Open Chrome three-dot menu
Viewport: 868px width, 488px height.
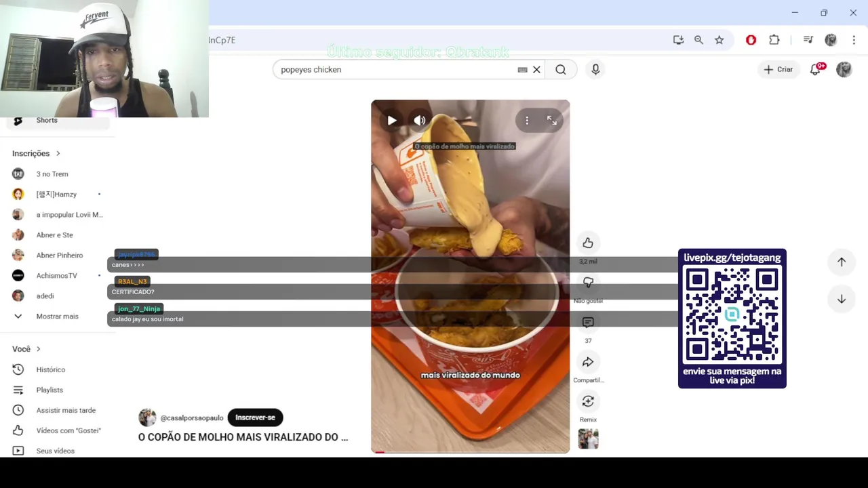coord(853,40)
